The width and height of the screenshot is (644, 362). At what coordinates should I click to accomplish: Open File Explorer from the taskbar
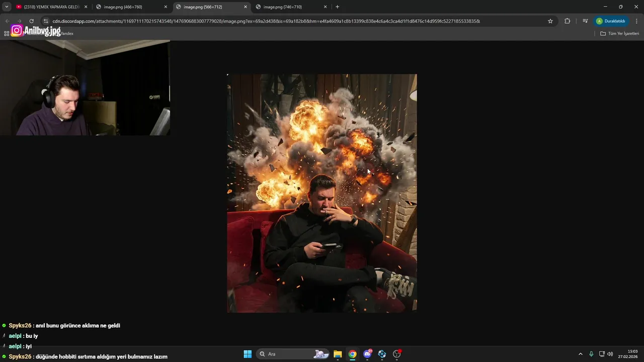[x=338, y=354]
